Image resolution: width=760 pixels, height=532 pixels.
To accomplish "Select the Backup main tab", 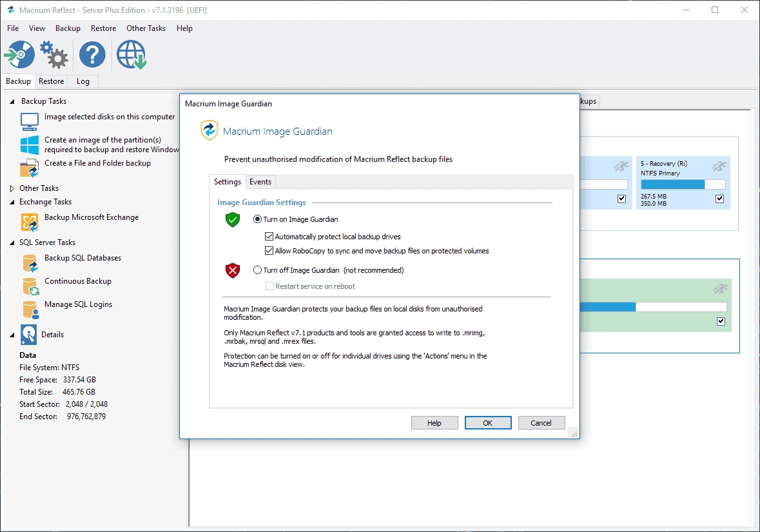I will click(19, 81).
